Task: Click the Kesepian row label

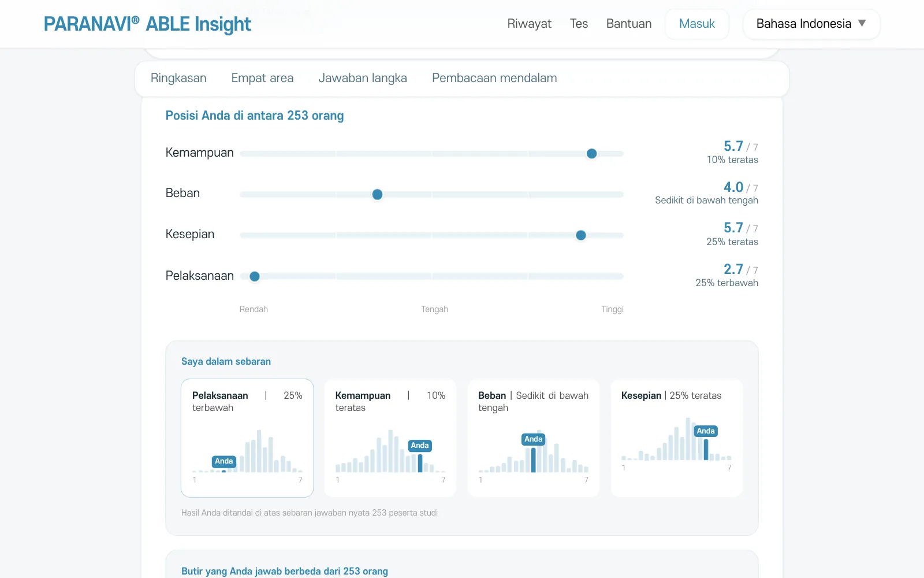Action: click(190, 234)
